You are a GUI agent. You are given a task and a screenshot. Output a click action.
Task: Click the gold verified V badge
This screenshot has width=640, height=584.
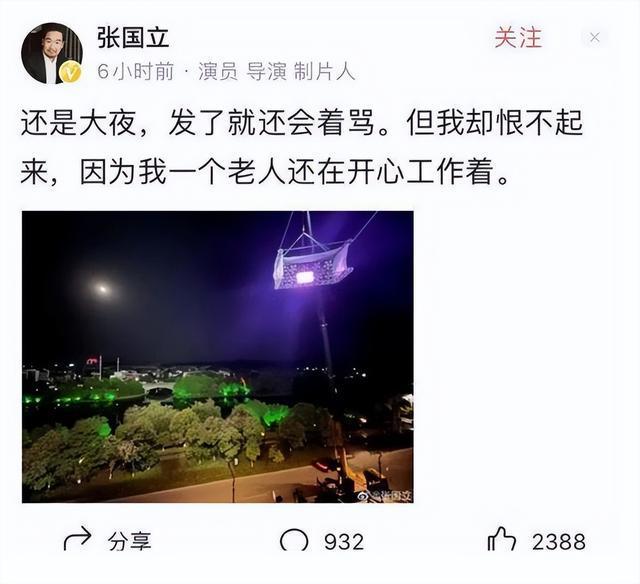(x=70, y=73)
